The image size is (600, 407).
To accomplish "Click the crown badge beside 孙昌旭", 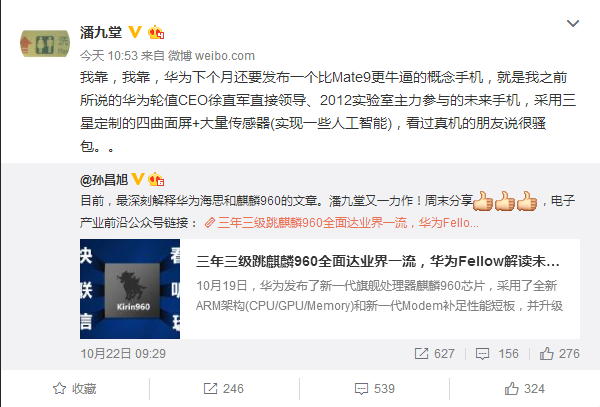I will (156, 179).
